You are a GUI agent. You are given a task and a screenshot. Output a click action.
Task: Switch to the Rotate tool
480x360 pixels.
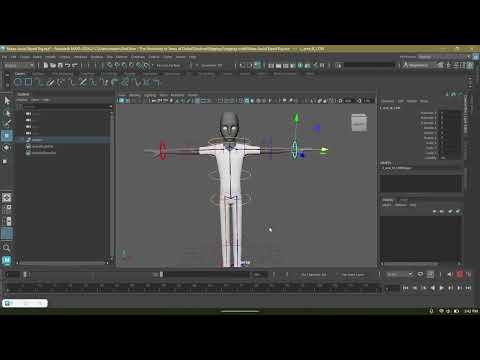(x=7, y=148)
